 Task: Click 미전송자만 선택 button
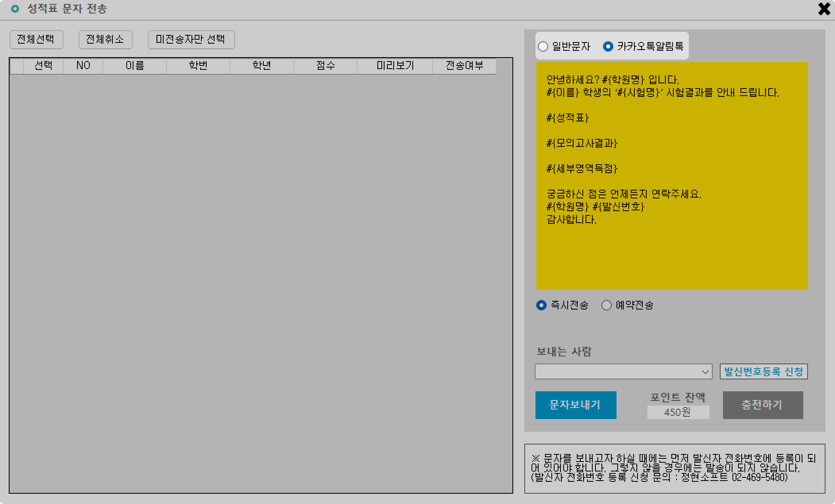tap(191, 40)
